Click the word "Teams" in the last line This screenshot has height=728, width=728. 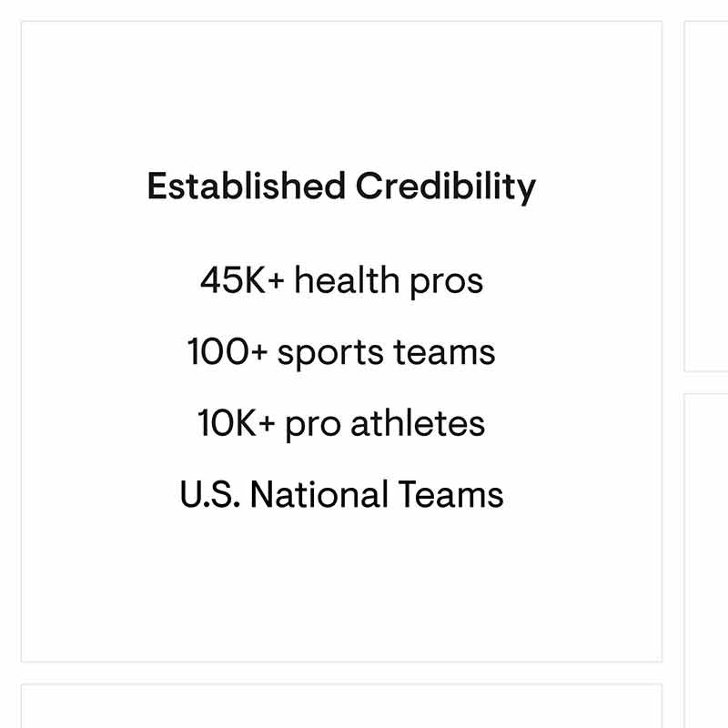450,495
